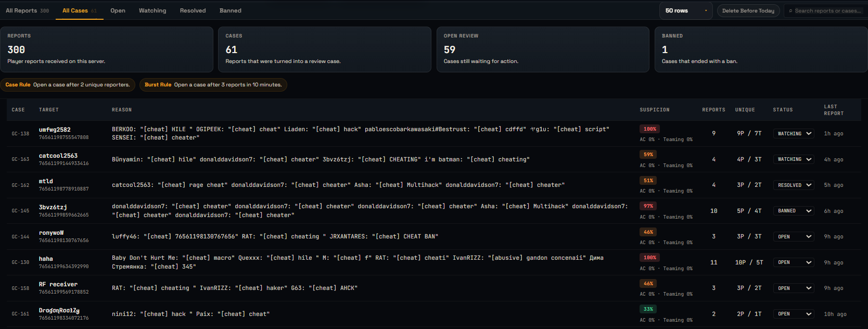The image size is (868, 329).
Task: Open status dropdown for haha
Action: click(x=794, y=262)
